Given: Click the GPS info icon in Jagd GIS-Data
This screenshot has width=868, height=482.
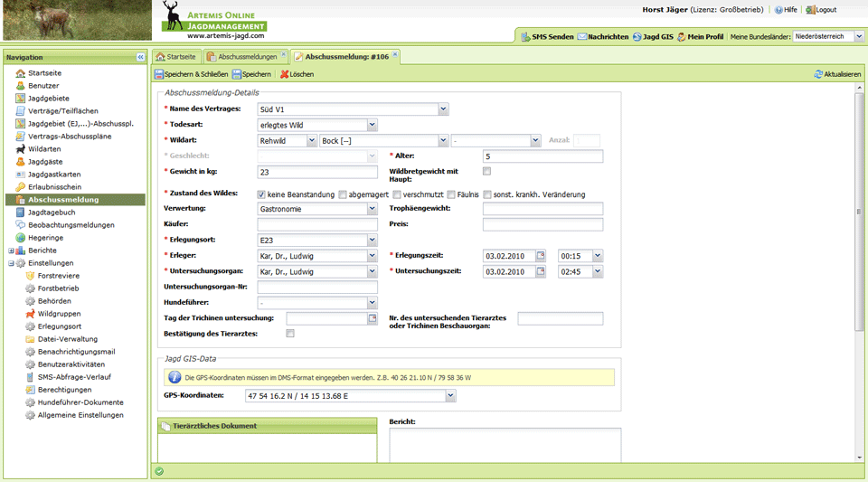Looking at the screenshot, I should pyautogui.click(x=175, y=377).
